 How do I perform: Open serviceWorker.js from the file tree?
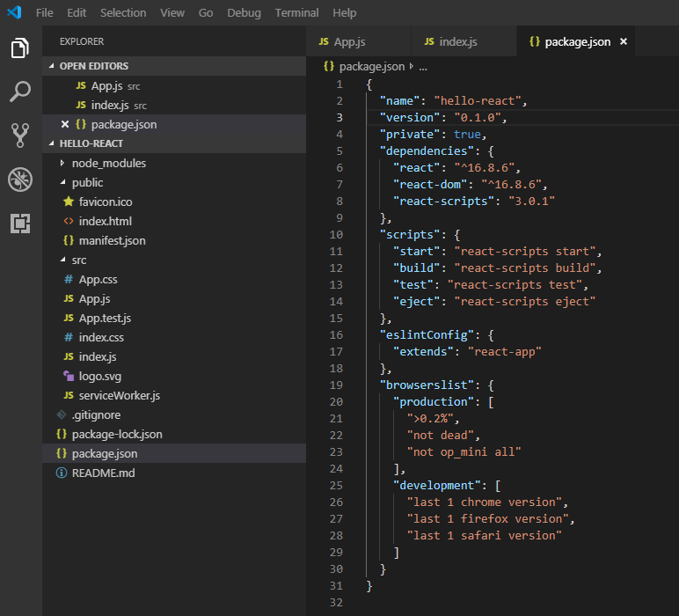pyautogui.click(x=174, y=395)
